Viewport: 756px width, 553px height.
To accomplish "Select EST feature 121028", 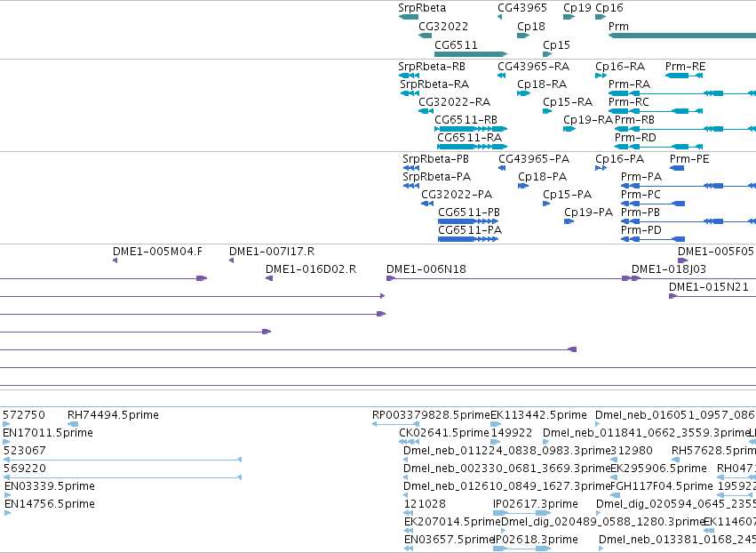I will [x=408, y=513].
